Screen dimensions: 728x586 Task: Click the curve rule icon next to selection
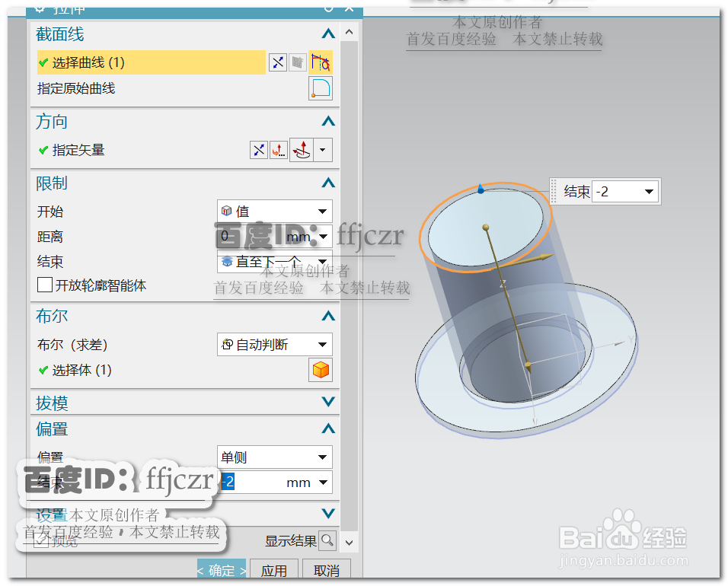pos(320,62)
